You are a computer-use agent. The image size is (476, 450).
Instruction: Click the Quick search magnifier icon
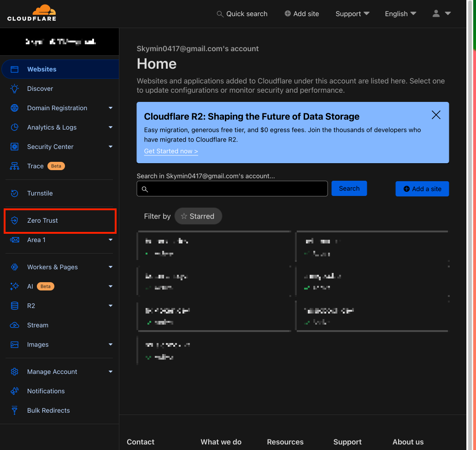click(220, 14)
